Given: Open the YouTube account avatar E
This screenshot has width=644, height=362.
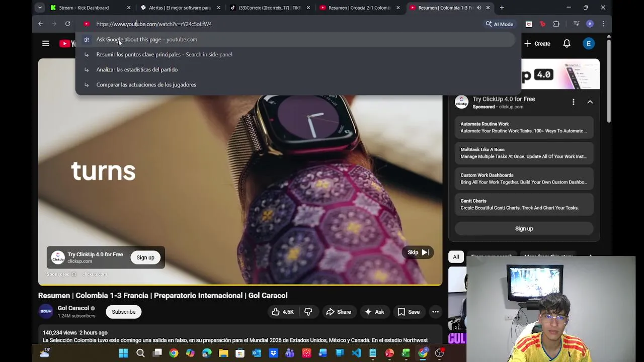Looking at the screenshot, I should tap(589, 44).
